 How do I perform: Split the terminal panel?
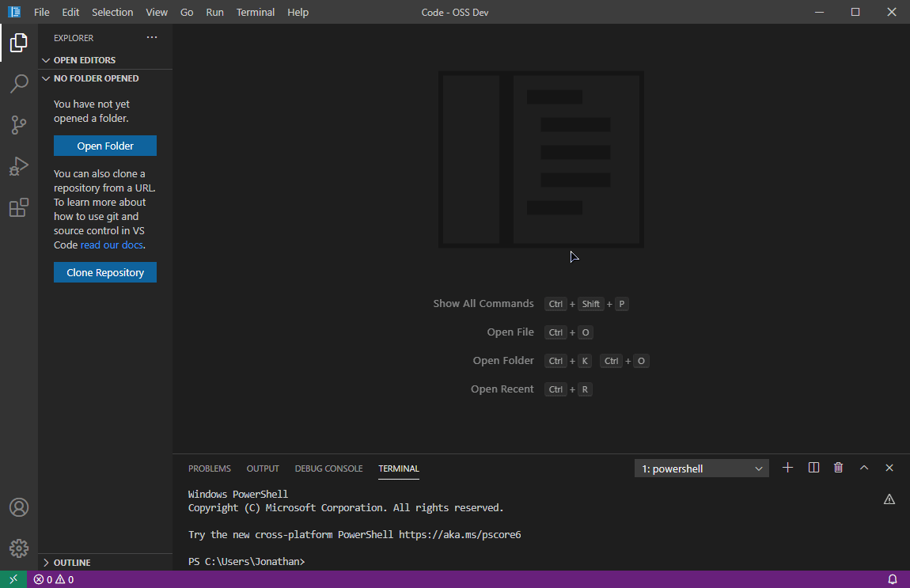tap(813, 468)
